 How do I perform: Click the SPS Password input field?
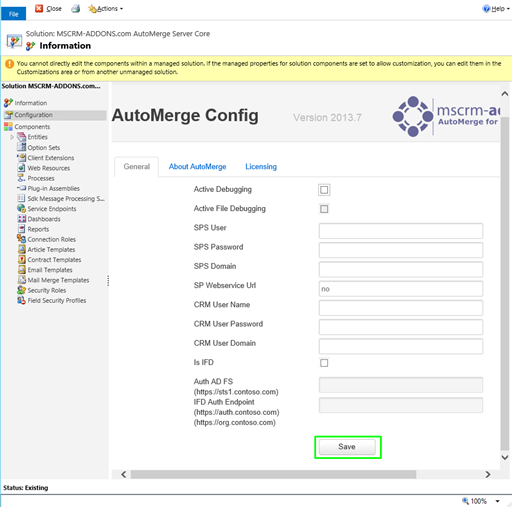[x=401, y=250]
